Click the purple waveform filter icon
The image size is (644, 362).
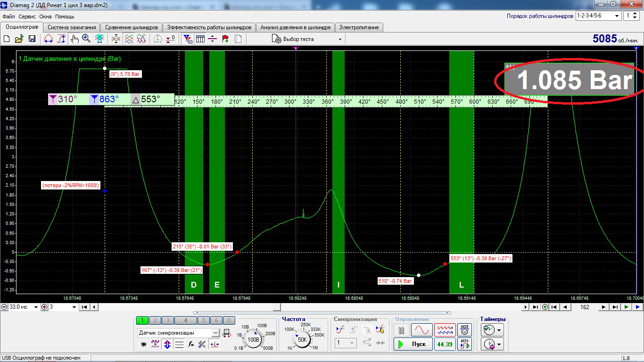click(x=156, y=345)
